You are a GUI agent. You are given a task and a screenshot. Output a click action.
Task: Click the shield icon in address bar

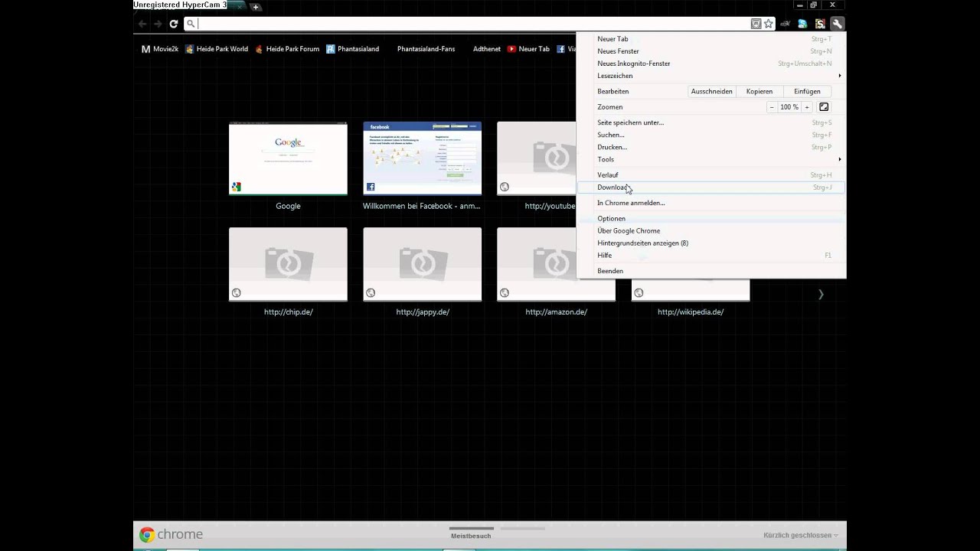756,24
